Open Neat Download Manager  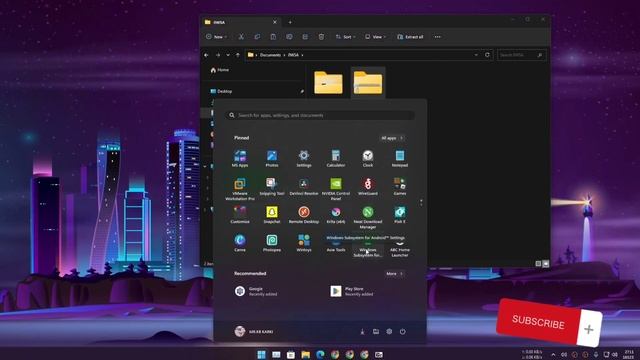click(368, 217)
